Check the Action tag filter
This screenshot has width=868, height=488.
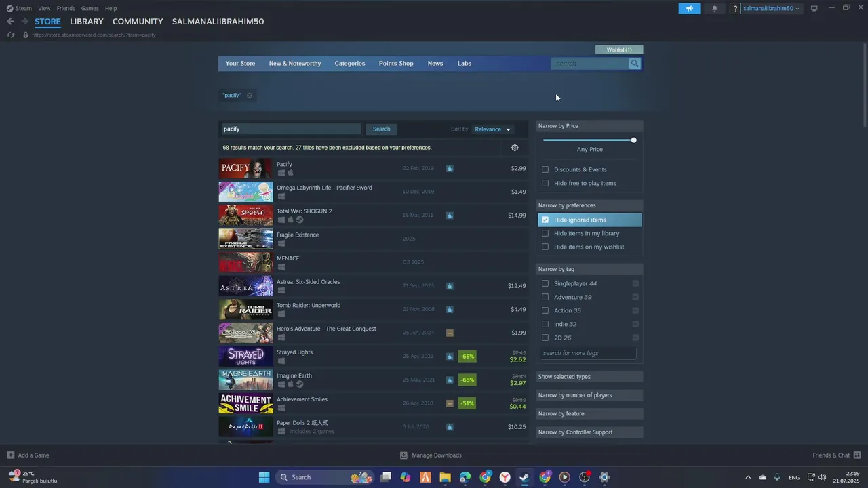(545, 310)
